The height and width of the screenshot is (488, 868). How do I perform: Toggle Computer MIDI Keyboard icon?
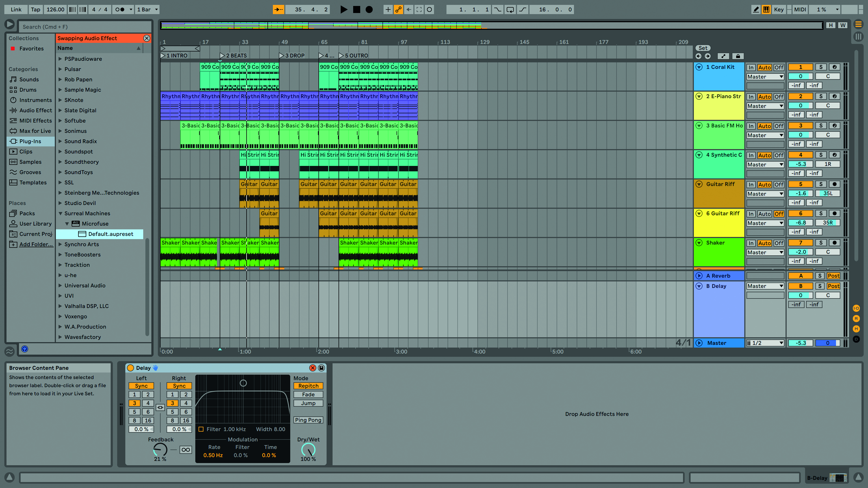[x=766, y=9]
